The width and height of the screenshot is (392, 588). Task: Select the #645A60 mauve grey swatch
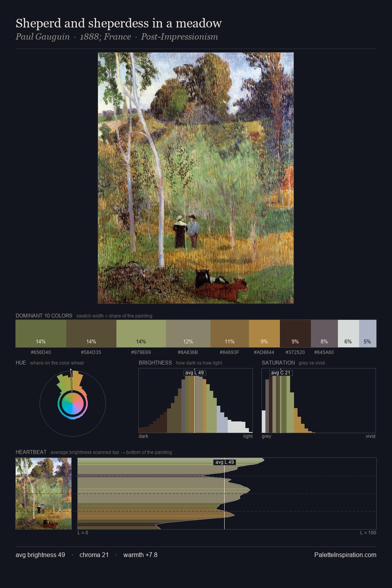pyautogui.click(x=324, y=334)
